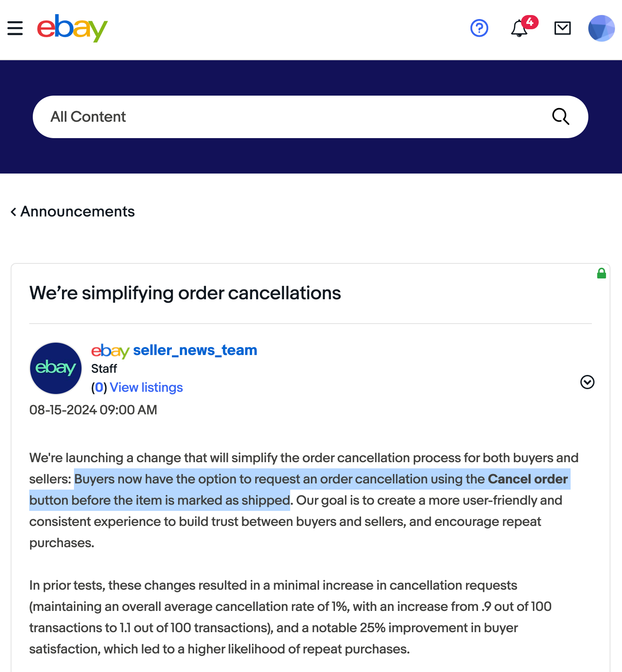
Task: Click the seller_news_team round eBay avatar
Action: [x=56, y=368]
